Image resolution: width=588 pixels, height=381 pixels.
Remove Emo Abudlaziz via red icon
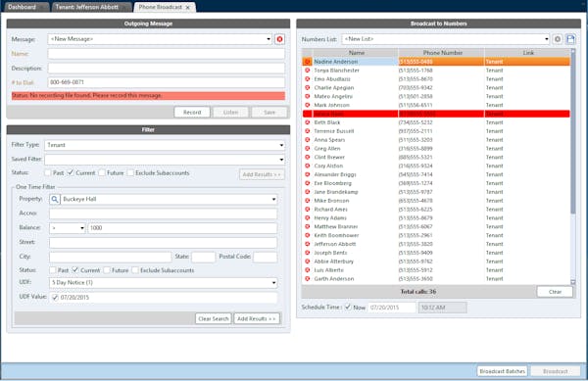click(x=308, y=78)
